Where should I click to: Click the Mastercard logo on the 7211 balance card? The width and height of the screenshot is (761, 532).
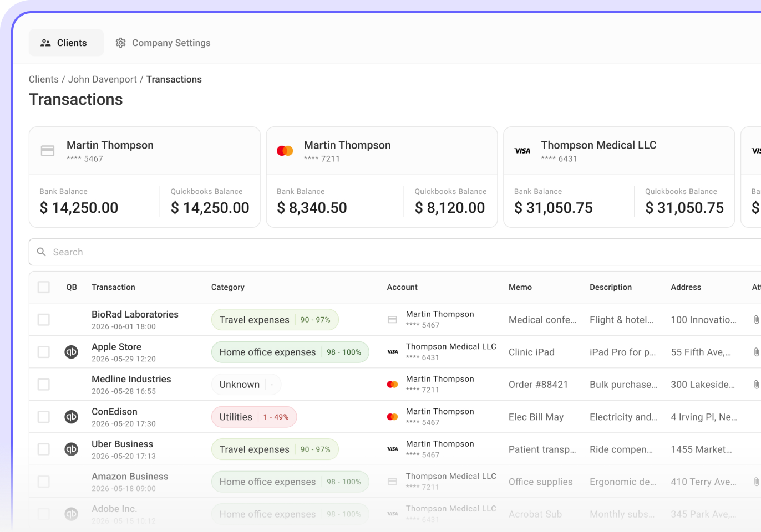point(285,151)
